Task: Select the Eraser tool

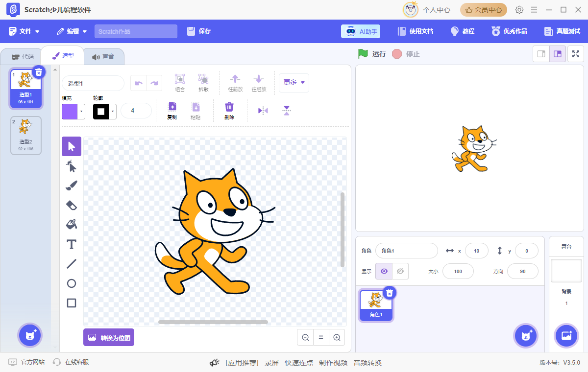Action: (x=71, y=205)
